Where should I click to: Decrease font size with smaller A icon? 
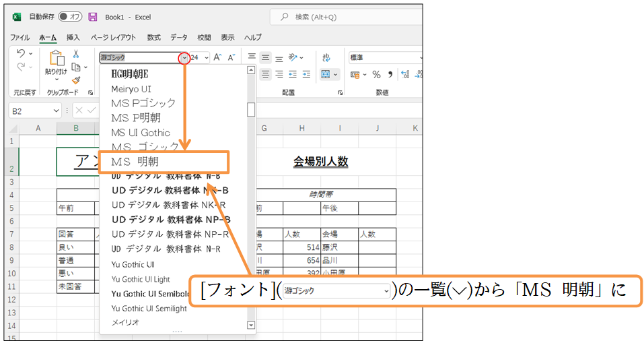tap(231, 57)
